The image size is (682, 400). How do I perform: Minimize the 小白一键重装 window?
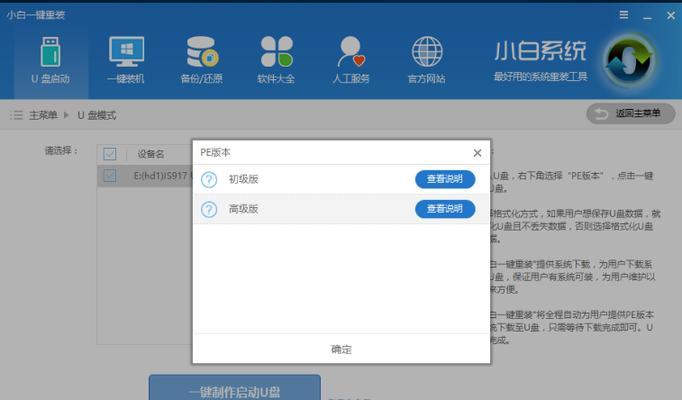pyautogui.click(x=647, y=16)
